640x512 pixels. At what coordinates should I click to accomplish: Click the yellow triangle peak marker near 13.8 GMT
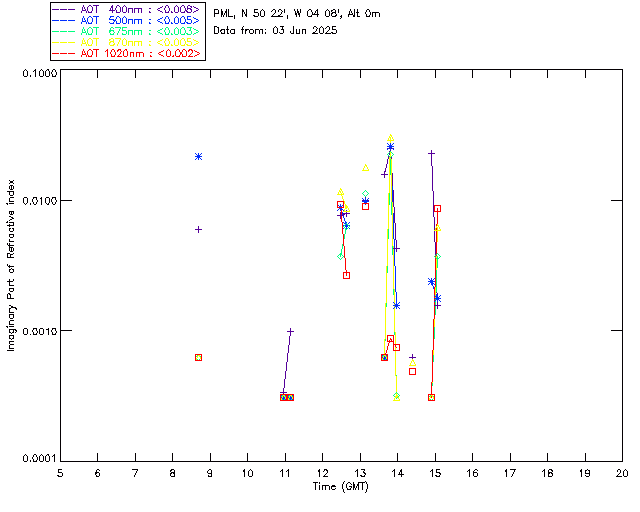click(x=391, y=138)
